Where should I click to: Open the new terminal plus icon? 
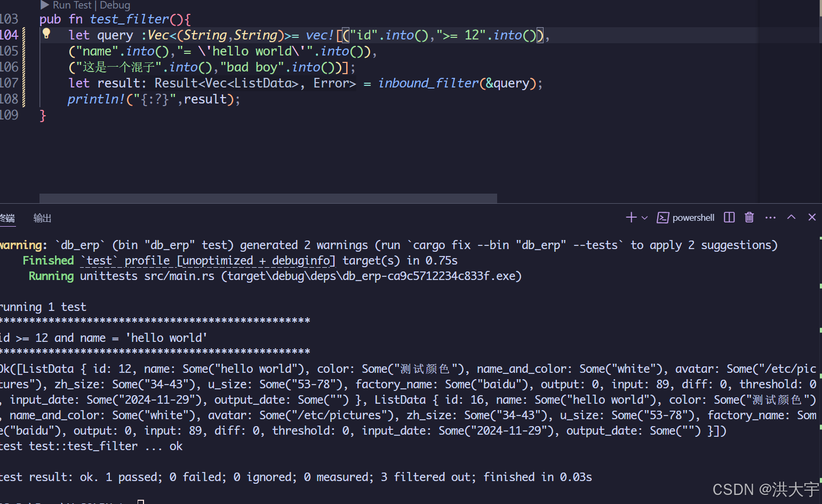tap(631, 218)
